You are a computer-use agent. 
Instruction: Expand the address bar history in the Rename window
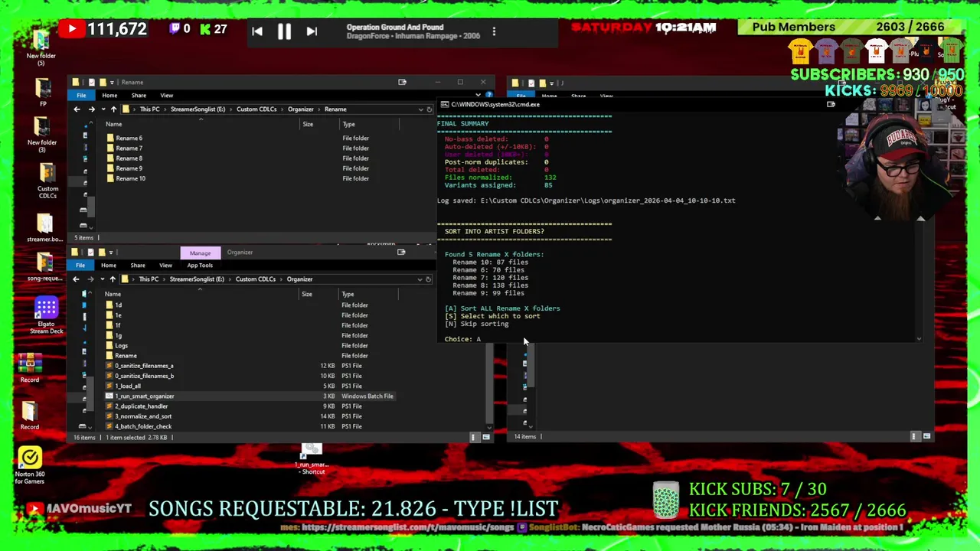click(x=420, y=109)
